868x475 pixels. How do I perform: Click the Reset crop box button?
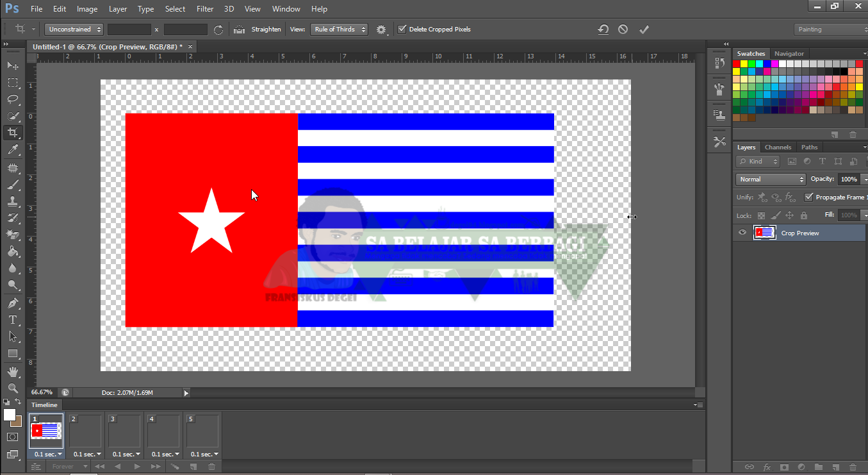pyautogui.click(x=603, y=29)
